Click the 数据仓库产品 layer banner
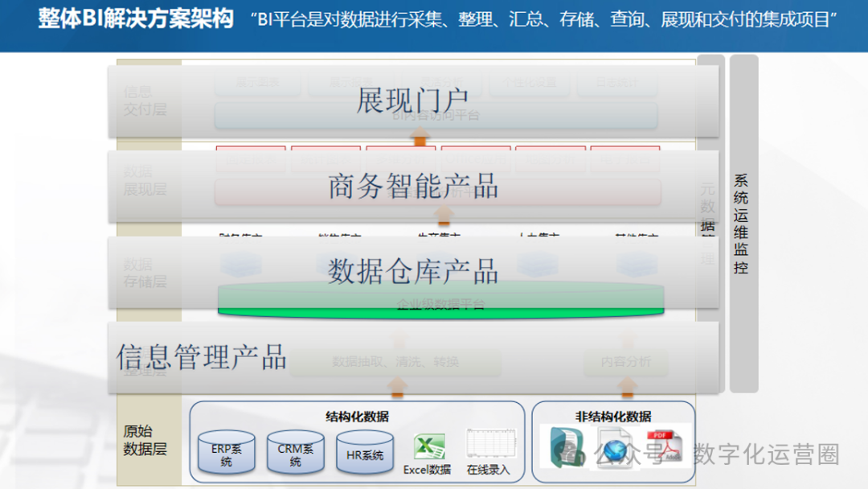Viewport: 868px width, 489px height. tap(413, 272)
